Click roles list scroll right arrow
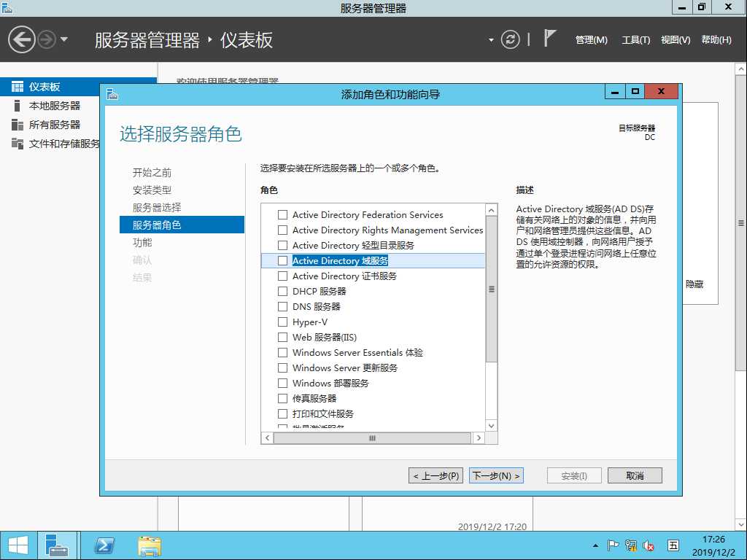This screenshot has height=560, width=747. pyautogui.click(x=479, y=438)
